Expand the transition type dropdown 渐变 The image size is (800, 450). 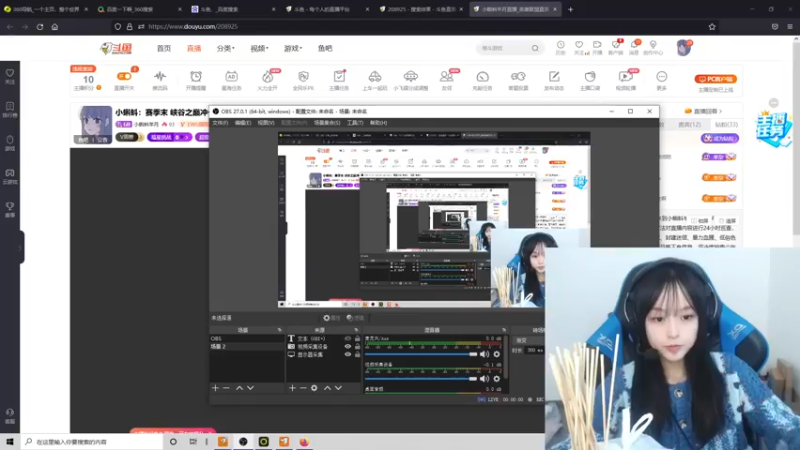(529, 340)
